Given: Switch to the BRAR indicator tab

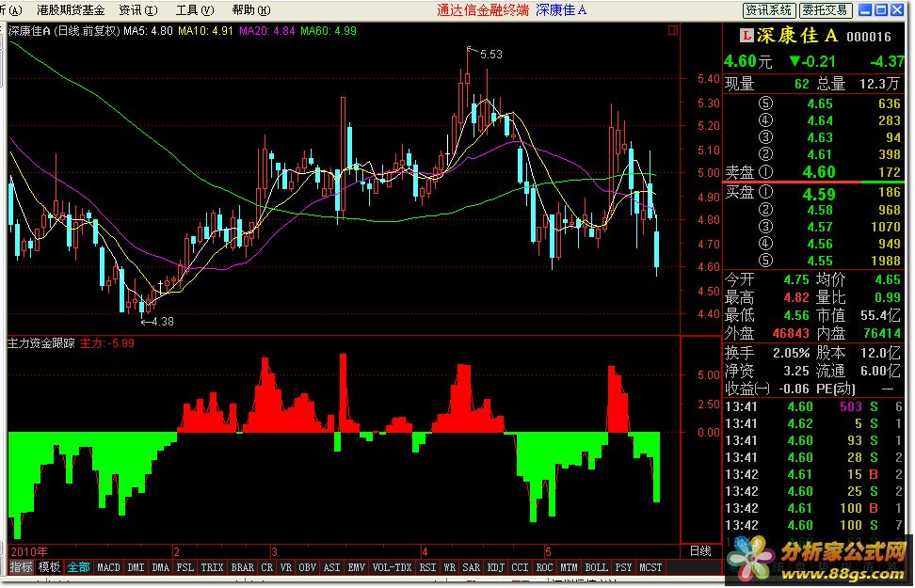Looking at the screenshot, I should (x=243, y=567).
